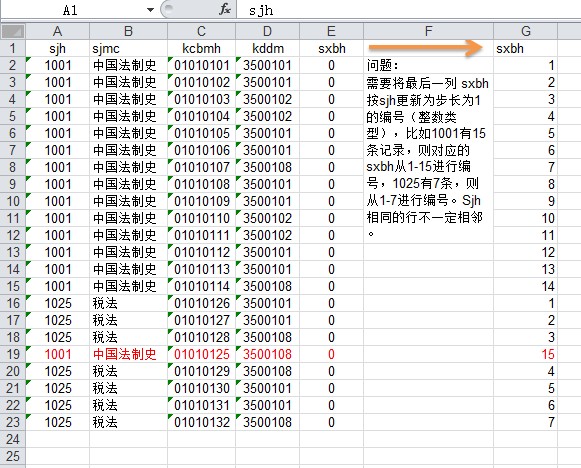
Task: Click red 1001 cell in row 19
Action: pyautogui.click(x=57, y=354)
